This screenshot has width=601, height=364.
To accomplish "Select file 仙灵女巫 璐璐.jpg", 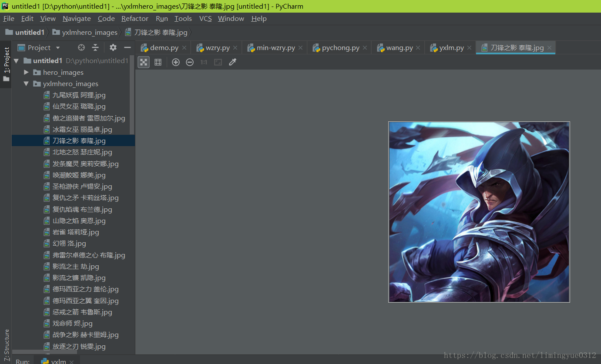I will coord(74,106).
